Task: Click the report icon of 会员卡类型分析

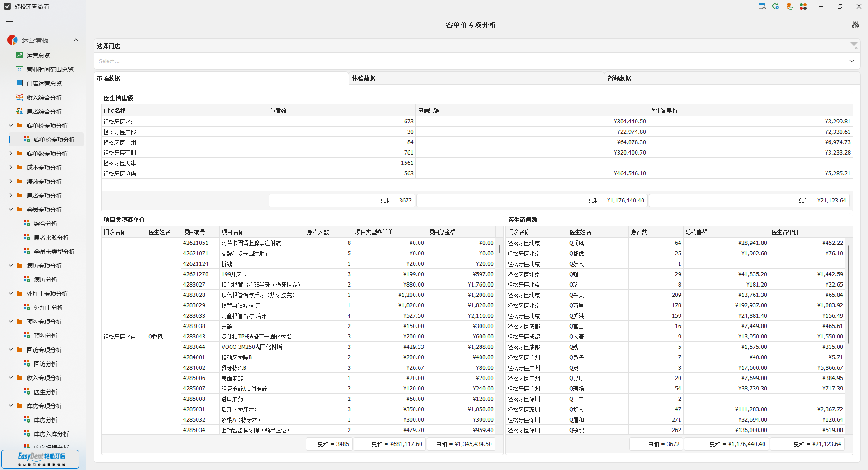Action: click(x=27, y=251)
